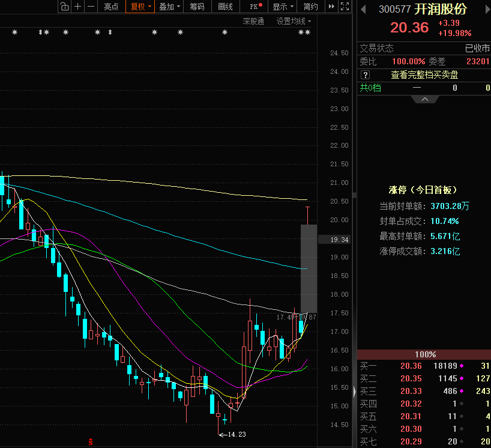Select the 画线 drawing tool
Viewport: 491px width, 448px height.
point(226,7)
